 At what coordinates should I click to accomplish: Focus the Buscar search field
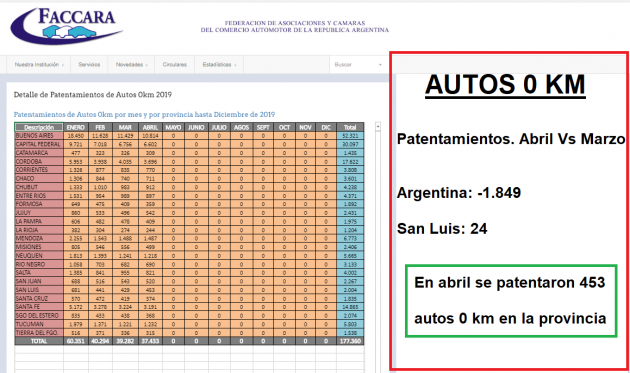358,65
